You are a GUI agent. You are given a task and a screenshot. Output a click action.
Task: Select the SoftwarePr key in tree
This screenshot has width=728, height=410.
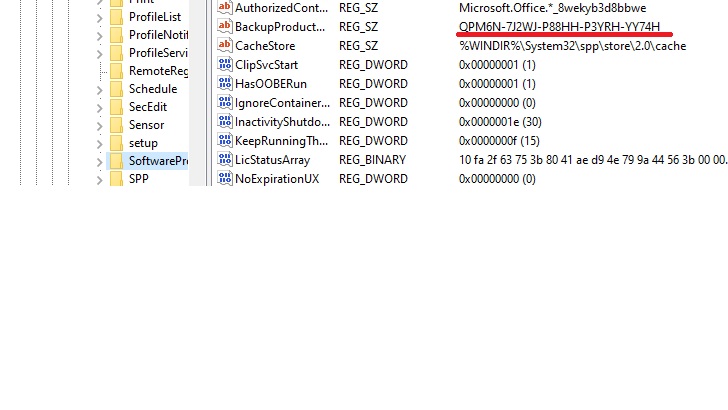point(157,161)
